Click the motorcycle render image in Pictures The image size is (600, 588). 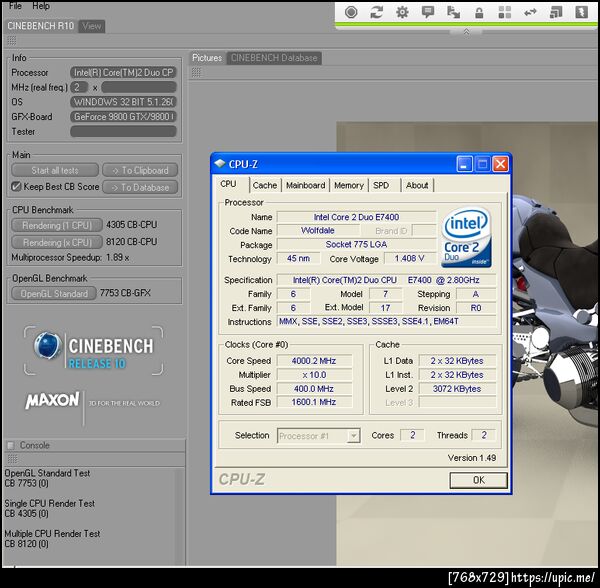555,344
